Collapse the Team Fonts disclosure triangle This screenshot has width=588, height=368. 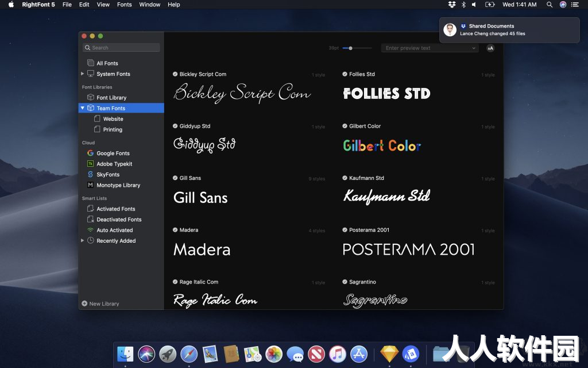pyautogui.click(x=83, y=108)
